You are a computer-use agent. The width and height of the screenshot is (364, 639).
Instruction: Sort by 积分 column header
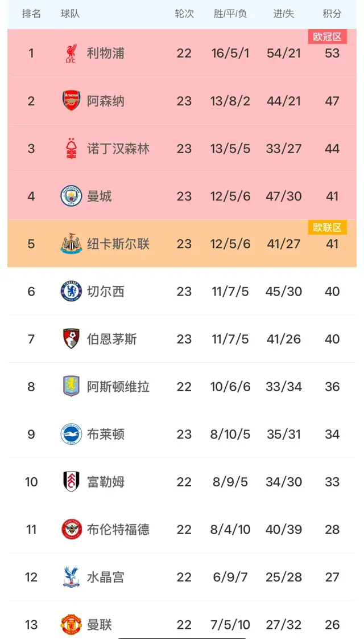click(x=332, y=14)
